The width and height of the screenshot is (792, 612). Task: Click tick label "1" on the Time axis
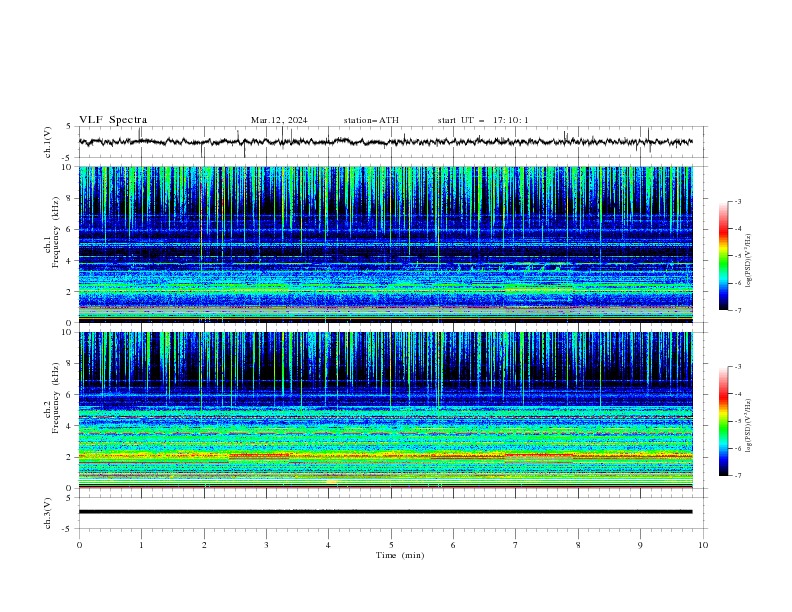tap(141, 545)
